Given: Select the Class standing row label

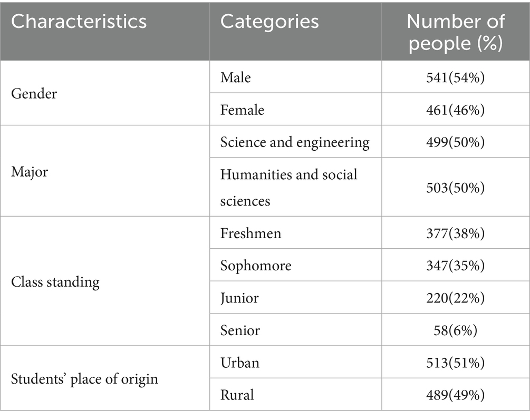Looking at the screenshot, I should [55, 282].
